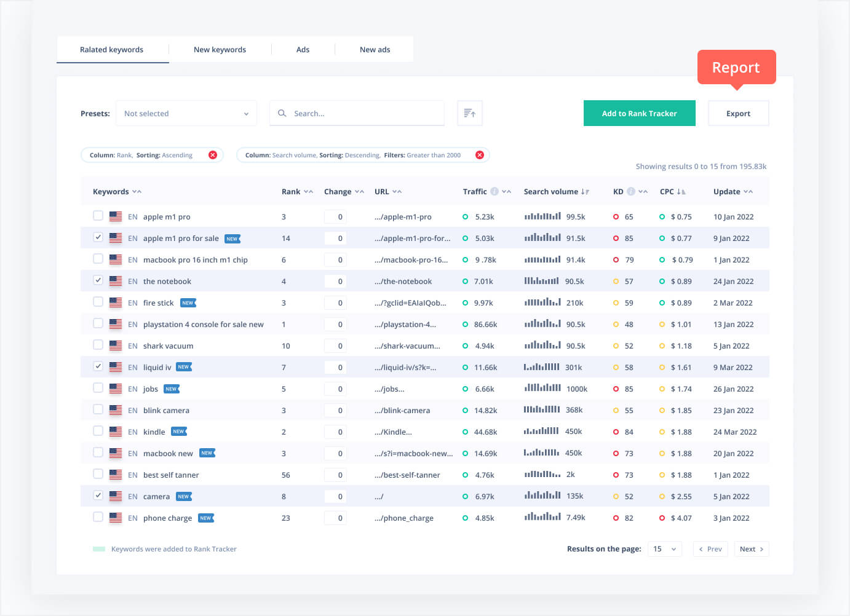This screenshot has width=850, height=616.
Task: Click NEW badge next to kindle
Action: point(179,432)
